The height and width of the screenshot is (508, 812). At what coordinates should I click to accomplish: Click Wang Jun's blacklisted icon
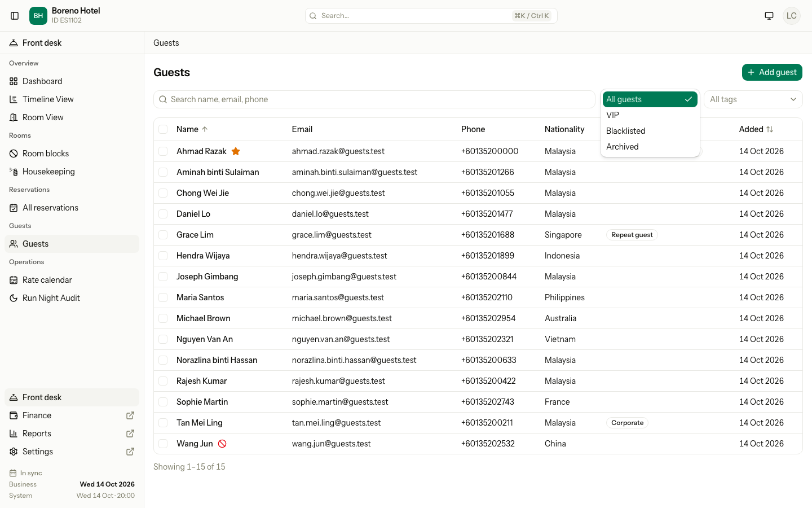[222, 444]
